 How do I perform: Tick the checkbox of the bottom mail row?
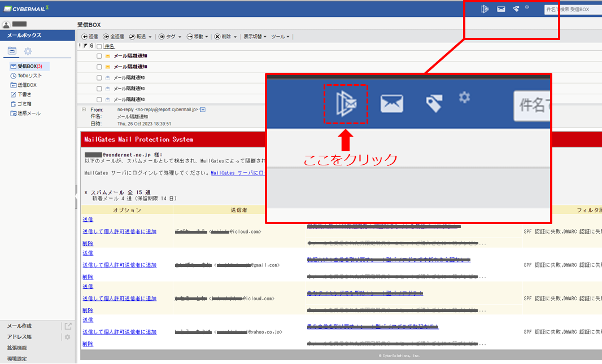pyautogui.click(x=99, y=100)
